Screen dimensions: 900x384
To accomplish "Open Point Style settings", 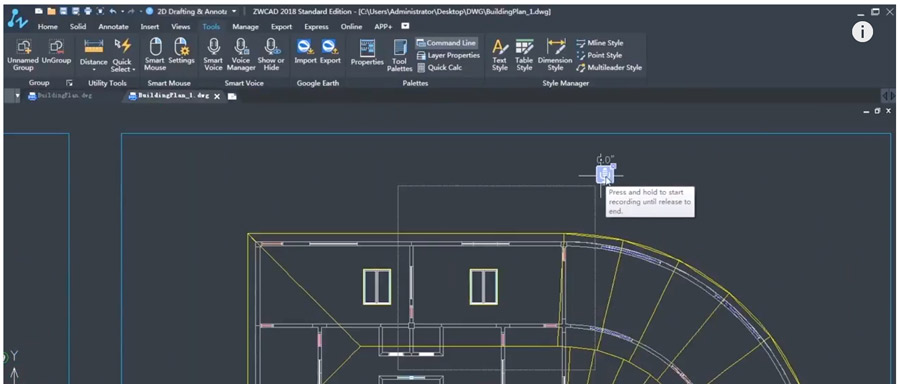I will coord(599,56).
